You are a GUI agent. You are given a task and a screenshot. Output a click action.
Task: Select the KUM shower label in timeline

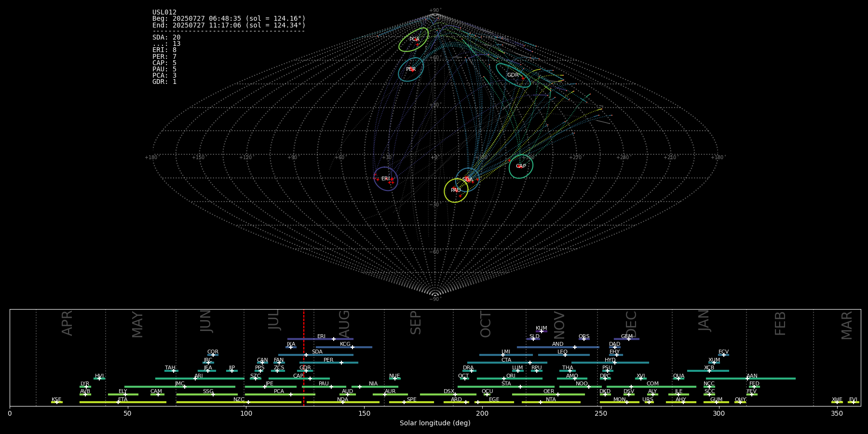(542, 328)
